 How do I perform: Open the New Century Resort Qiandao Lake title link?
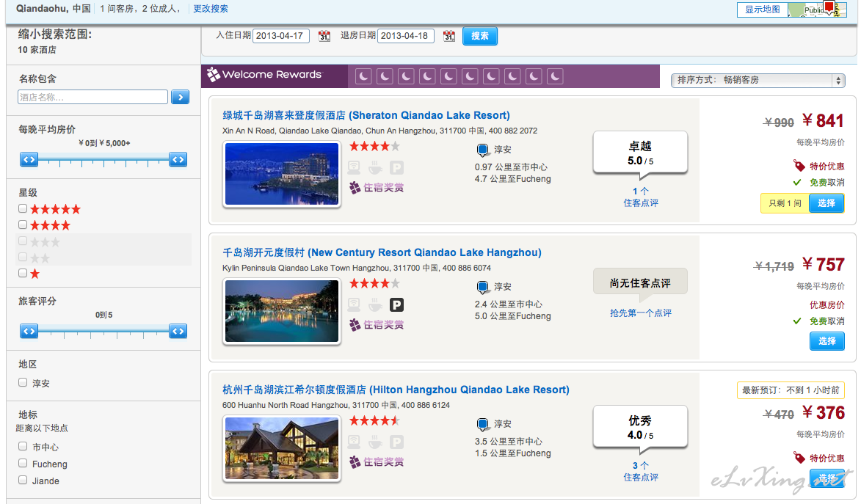point(382,252)
